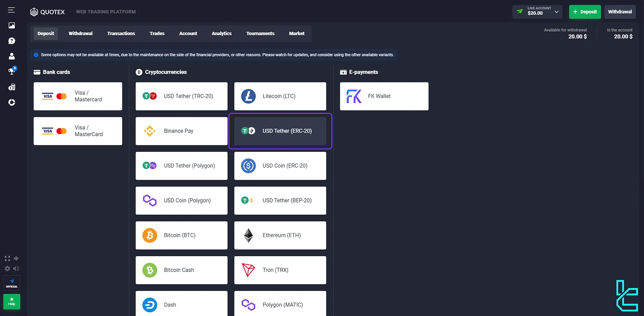644x316 pixels.
Task: Expand the Live Account dropdown
Action: pyautogui.click(x=538, y=12)
